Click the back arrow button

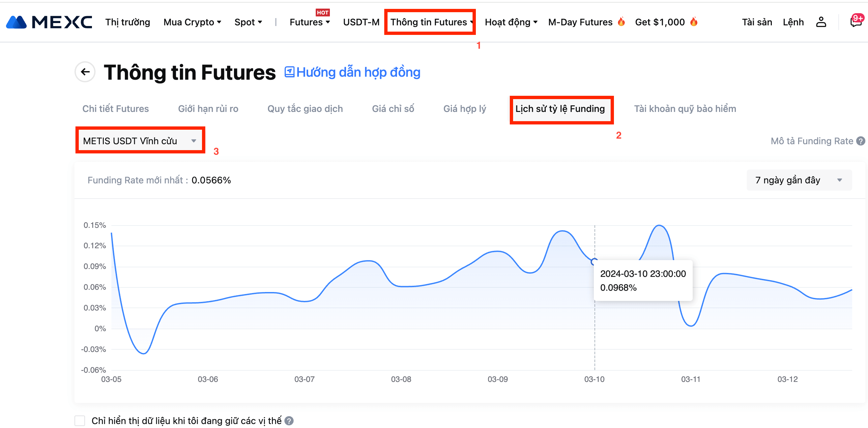(85, 72)
